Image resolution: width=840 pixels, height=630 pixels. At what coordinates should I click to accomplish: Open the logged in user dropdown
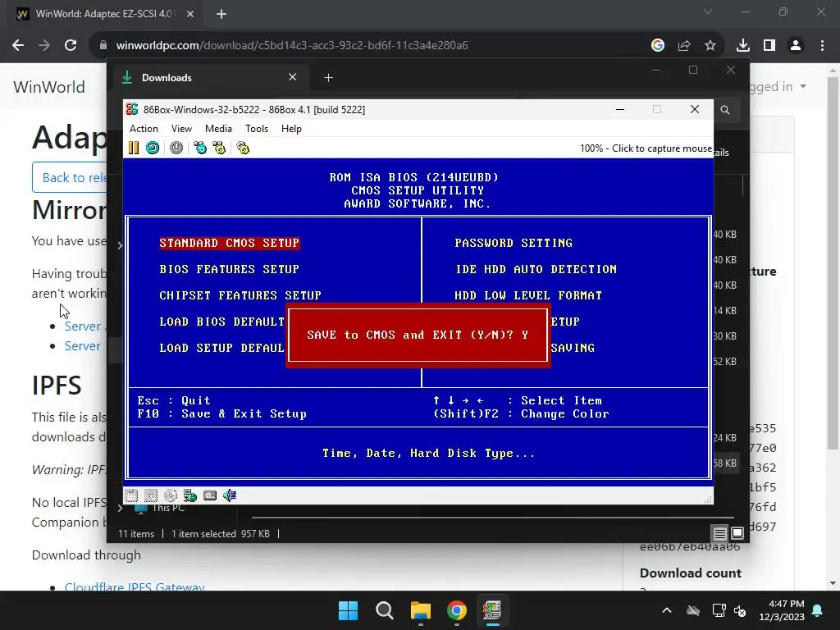tap(777, 86)
